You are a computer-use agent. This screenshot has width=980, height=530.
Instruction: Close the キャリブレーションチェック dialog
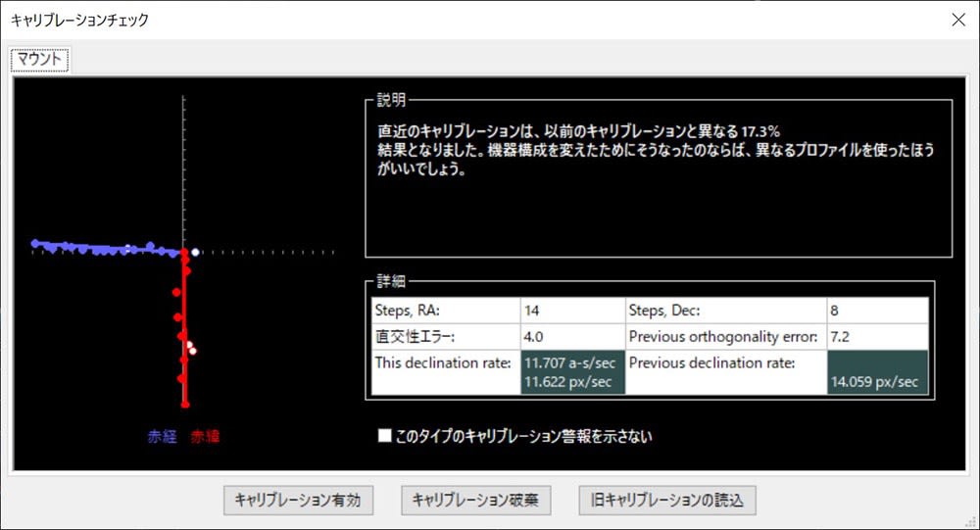point(958,20)
